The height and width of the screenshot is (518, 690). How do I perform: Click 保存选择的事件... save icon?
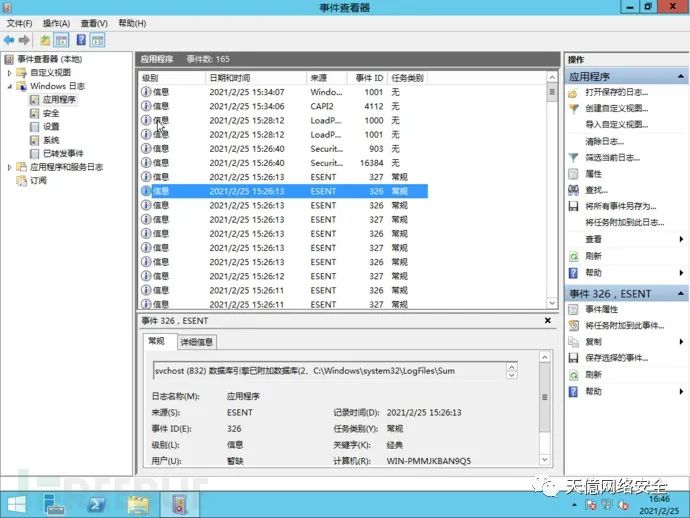[573, 358]
